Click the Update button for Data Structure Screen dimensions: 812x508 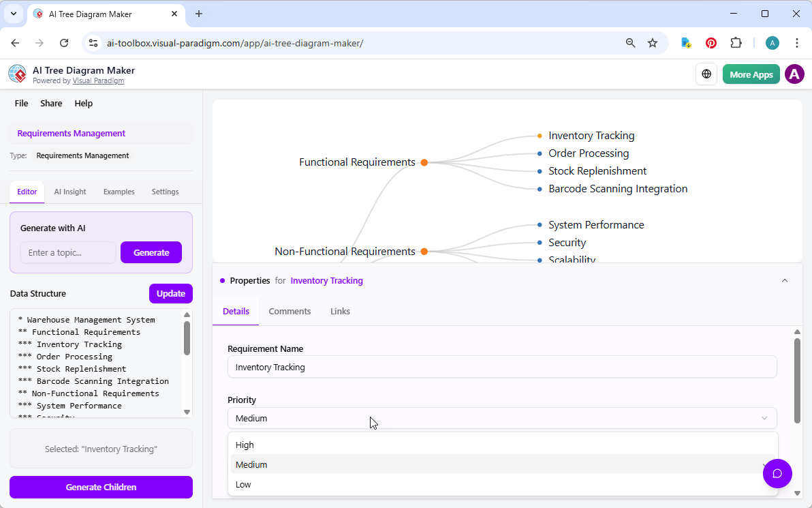coord(170,293)
